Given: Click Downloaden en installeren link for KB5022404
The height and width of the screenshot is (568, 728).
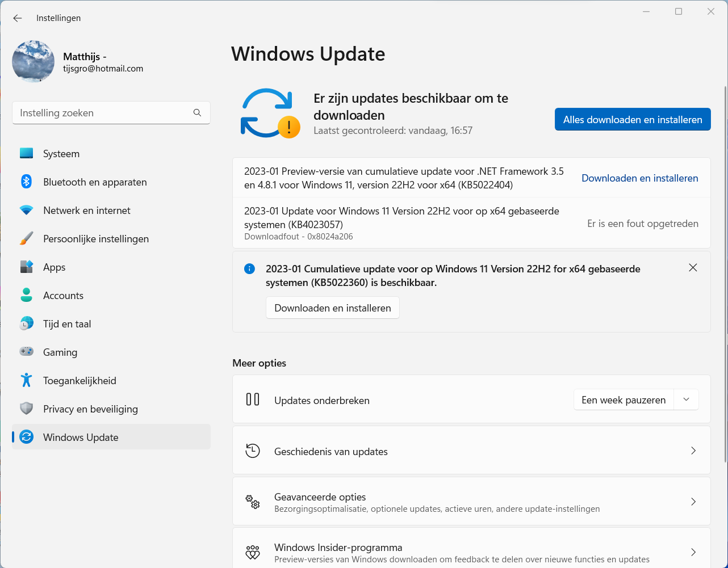Looking at the screenshot, I should [x=639, y=178].
